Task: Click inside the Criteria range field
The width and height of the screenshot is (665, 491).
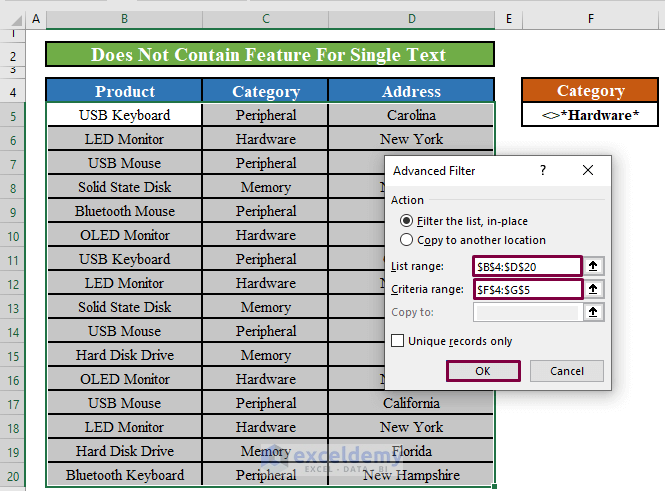Action: coord(526,289)
